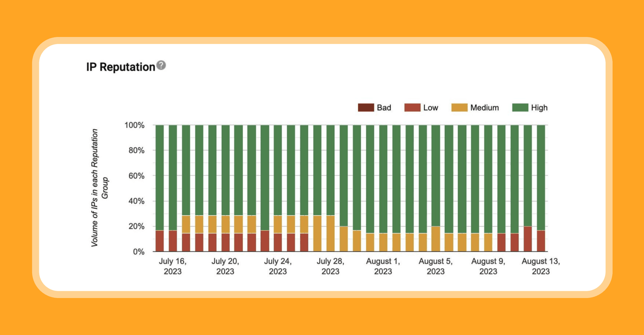Hide the Medium series using its legend text
This screenshot has width=644, height=335.
tap(484, 108)
